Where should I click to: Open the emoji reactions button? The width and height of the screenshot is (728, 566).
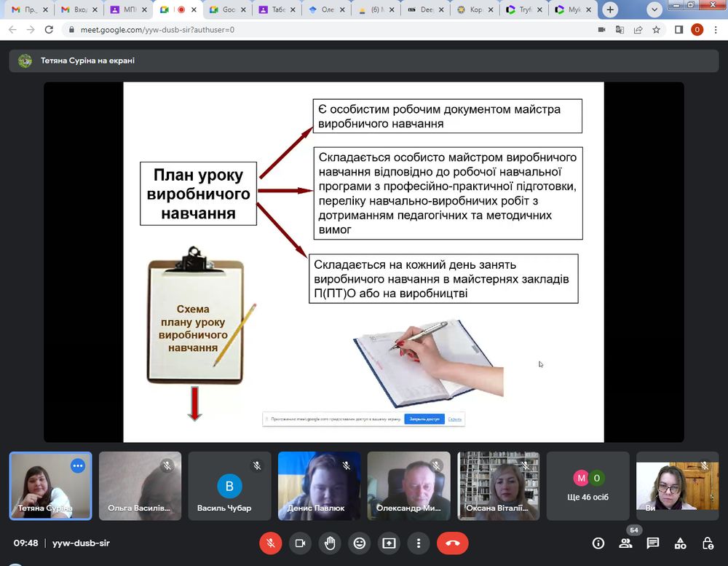[359, 543]
